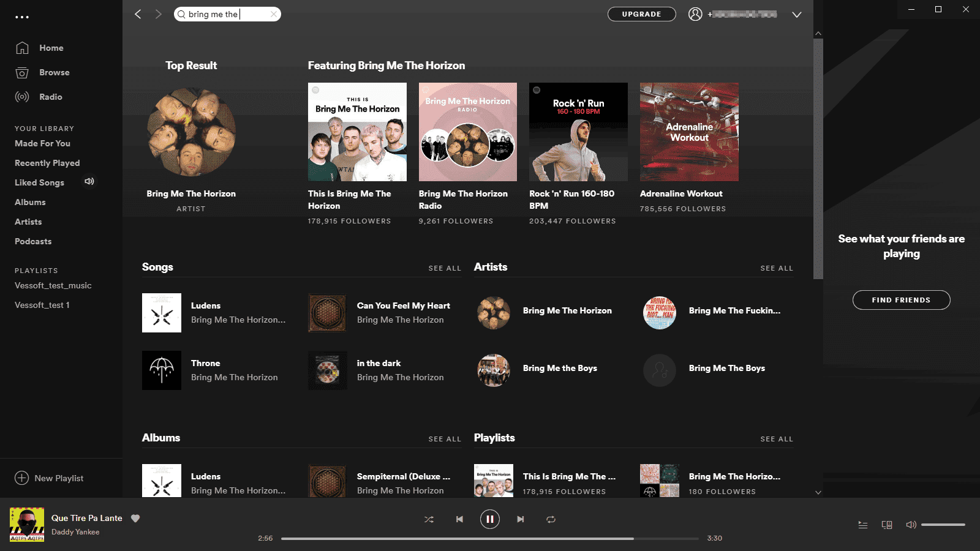Open Bring Me The Horizon Radio cover
980x551 pixels.
click(468, 132)
